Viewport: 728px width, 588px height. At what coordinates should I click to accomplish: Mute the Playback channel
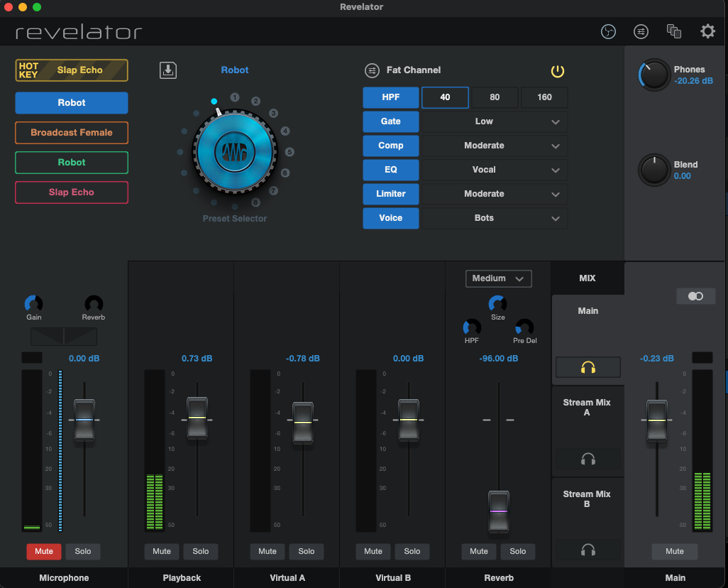[x=162, y=551]
